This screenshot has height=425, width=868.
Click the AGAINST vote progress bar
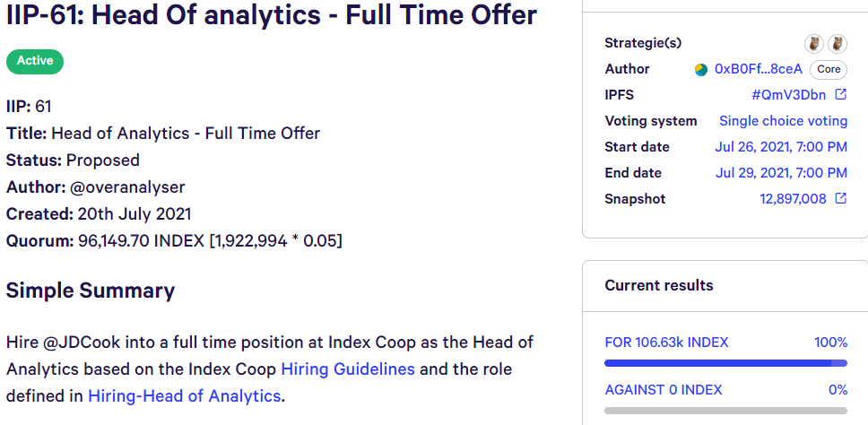(725, 411)
